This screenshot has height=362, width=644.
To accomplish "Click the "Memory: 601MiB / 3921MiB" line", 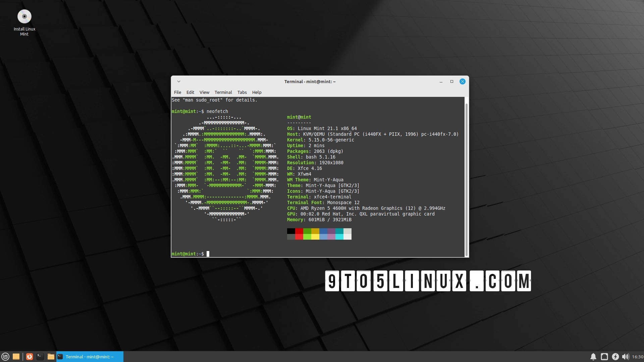I will 319,220.
